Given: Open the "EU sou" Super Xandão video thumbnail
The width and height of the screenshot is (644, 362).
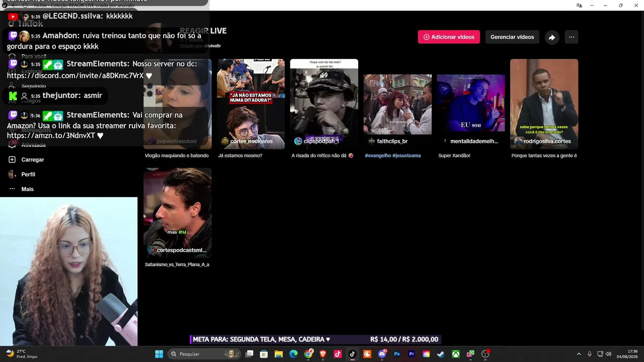Looking at the screenshot, I should pyautogui.click(x=471, y=103).
